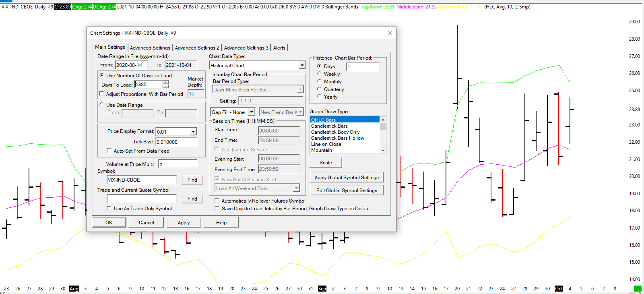The image size is (644, 294).
Task: Click OK button
Action: click(109, 222)
